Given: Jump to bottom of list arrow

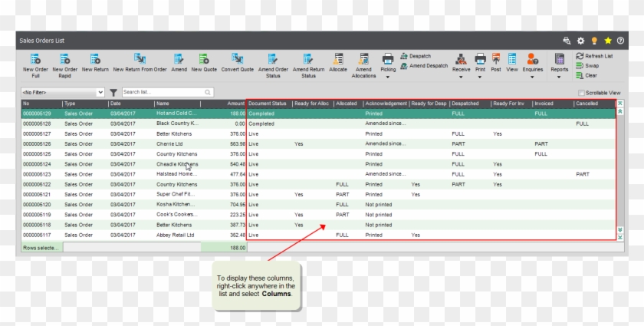Looking at the screenshot, I should 620,237.
